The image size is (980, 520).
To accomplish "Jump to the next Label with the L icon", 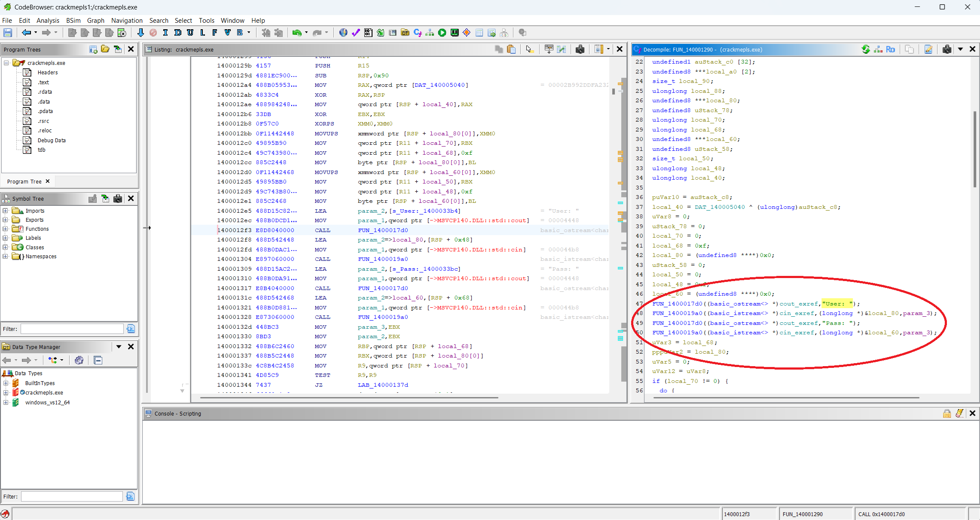I will (203, 33).
